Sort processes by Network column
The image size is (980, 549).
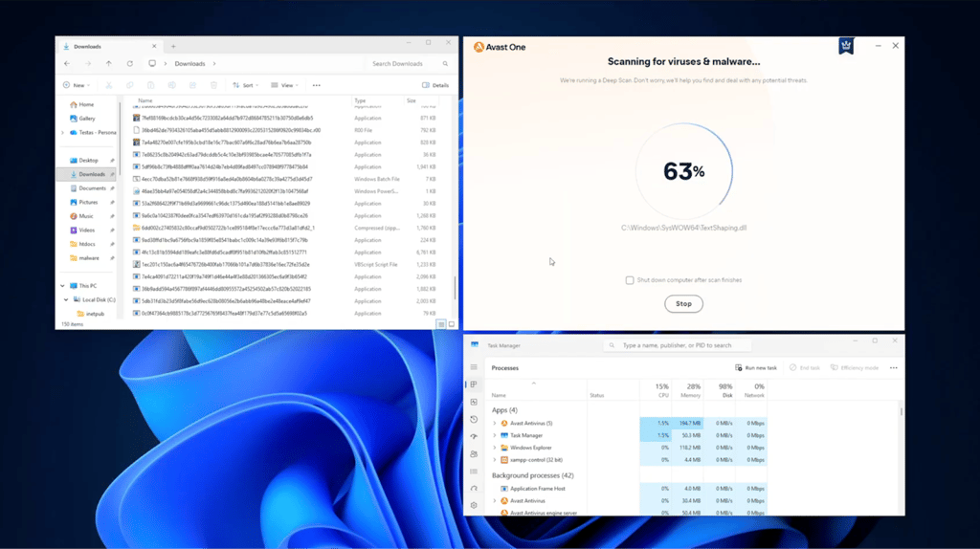click(751, 390)
